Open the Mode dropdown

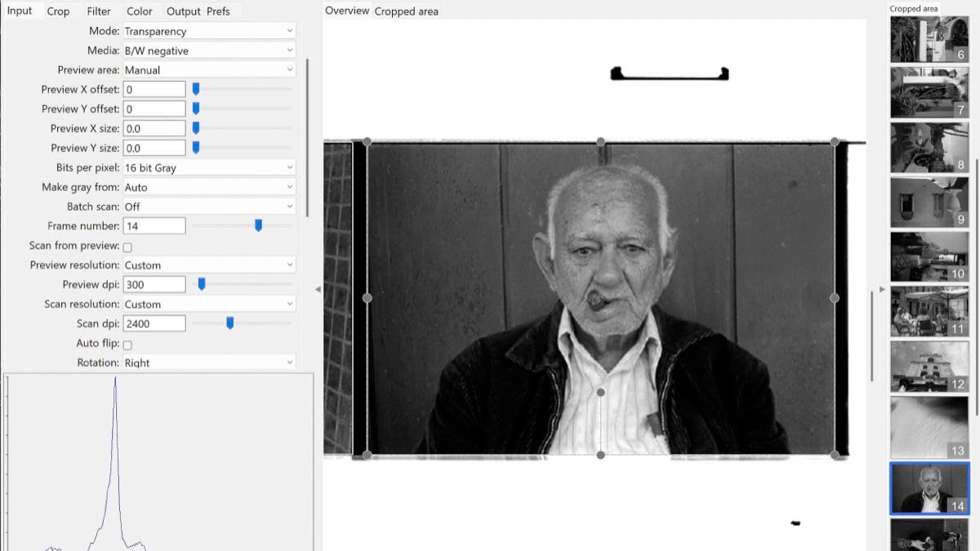pyautogui.click(x=209, y=30)
